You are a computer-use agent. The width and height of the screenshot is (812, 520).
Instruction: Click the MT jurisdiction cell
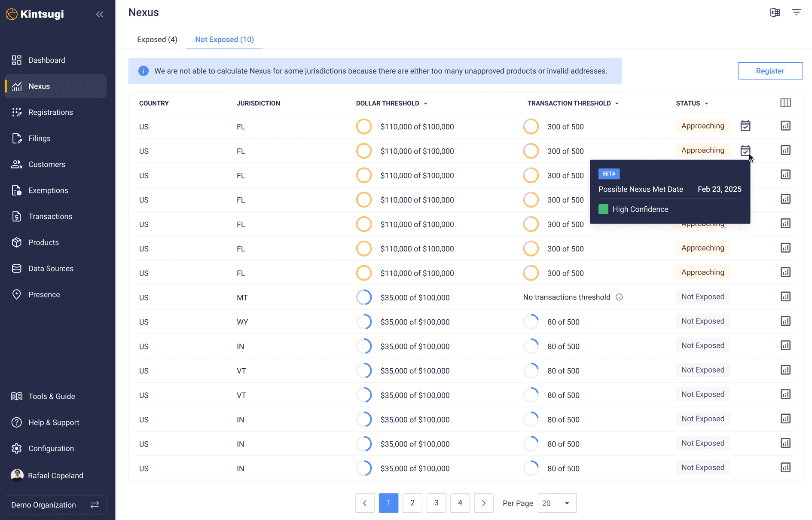pyautogui.click(x=242, y=297)
